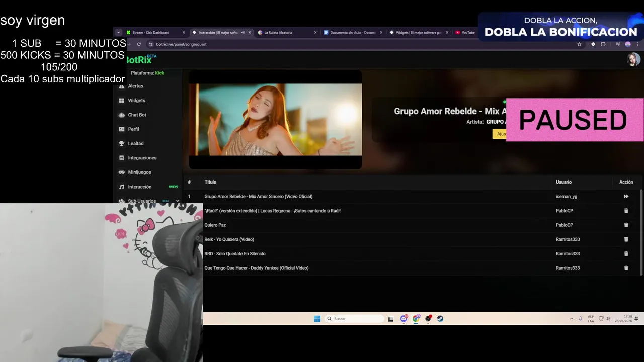Open Widgets in the BotRix sidebar
The width and height of the screenshot is (644, 362).
point(136,101)
